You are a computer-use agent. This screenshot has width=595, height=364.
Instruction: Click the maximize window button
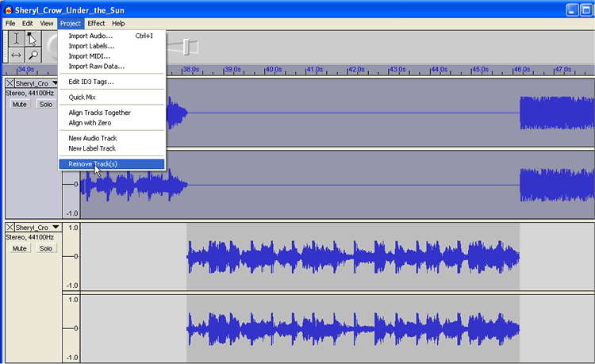[x=586, y=10]
